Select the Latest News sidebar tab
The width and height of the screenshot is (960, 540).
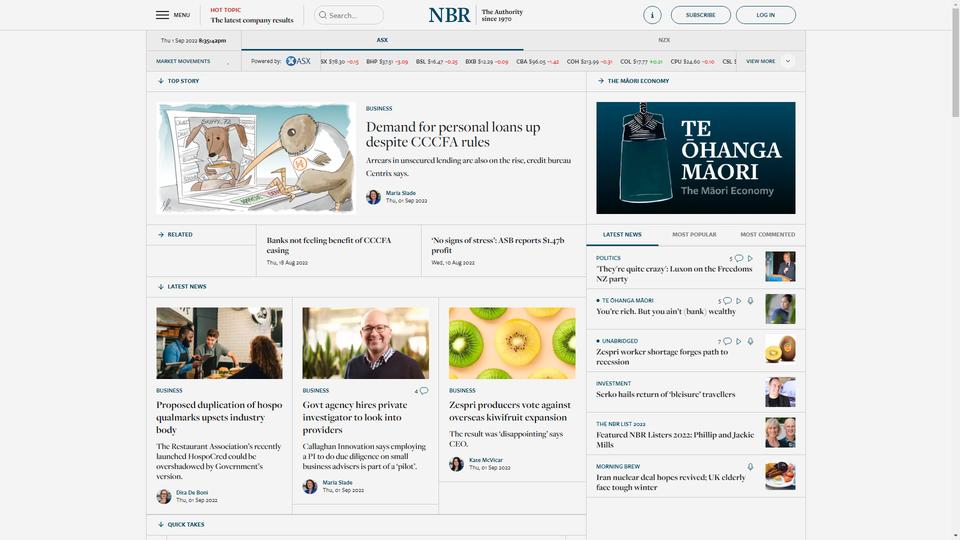[622, 234]
